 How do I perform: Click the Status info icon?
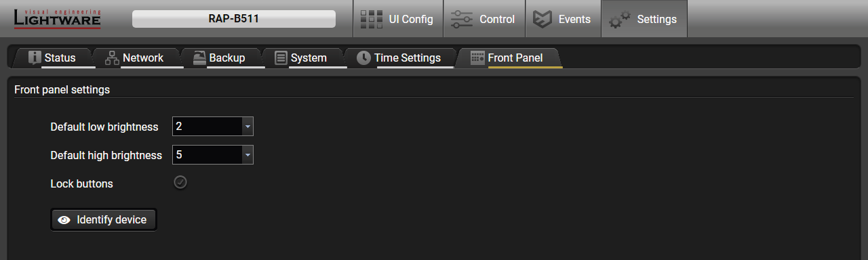(x=35, y=58)
